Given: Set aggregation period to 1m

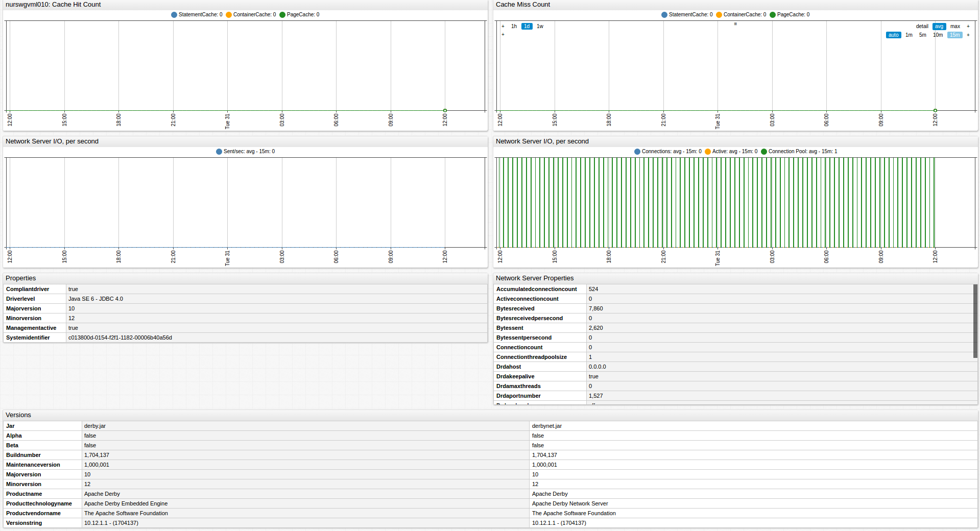Looking at the screenshot, I should pyautogui.click(x=909, y=35).
